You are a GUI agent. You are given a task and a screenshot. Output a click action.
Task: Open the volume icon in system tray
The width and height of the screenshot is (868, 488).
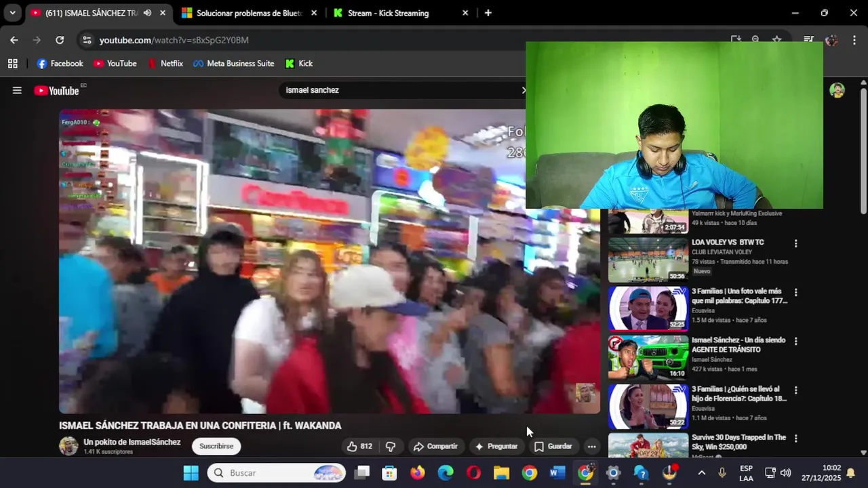786,473
